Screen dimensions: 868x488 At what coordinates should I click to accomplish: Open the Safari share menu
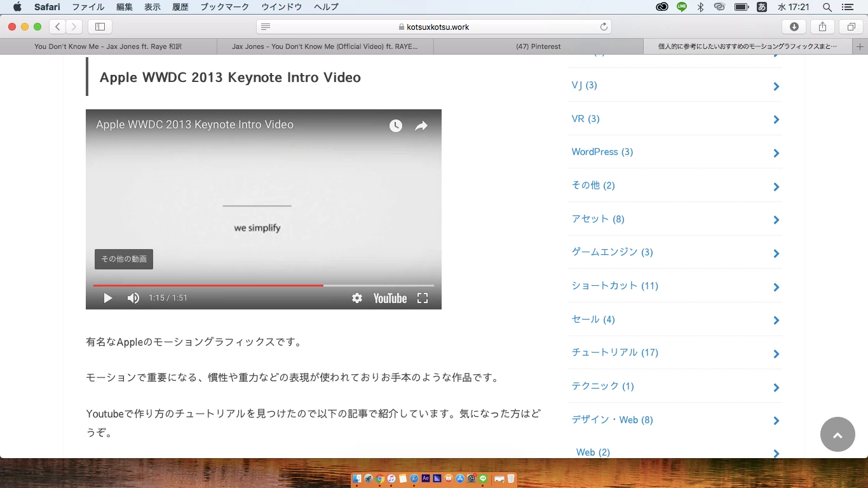click(822, 27)
